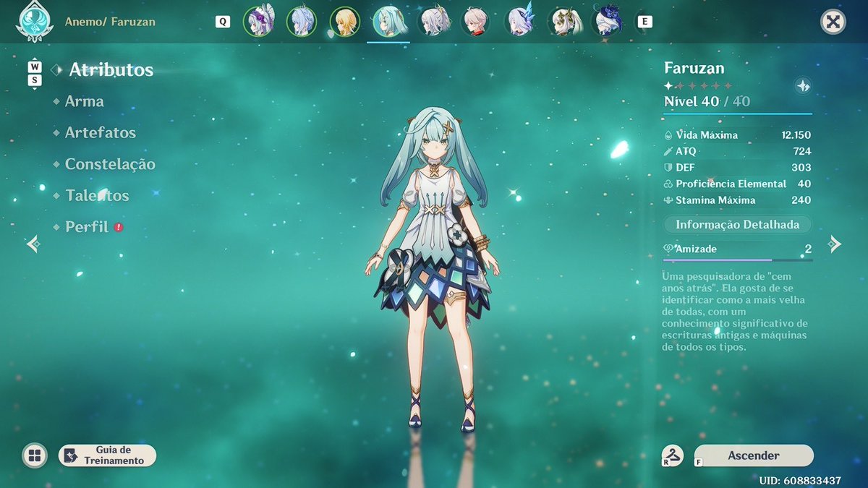The image size is (868, 488).
Task: Go to next character with right arrow
Action: pyautogui.click(x=835, y=244)
